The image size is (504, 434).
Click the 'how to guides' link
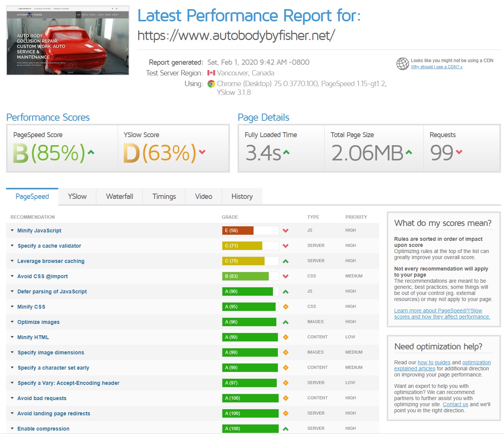coord(434,362)
